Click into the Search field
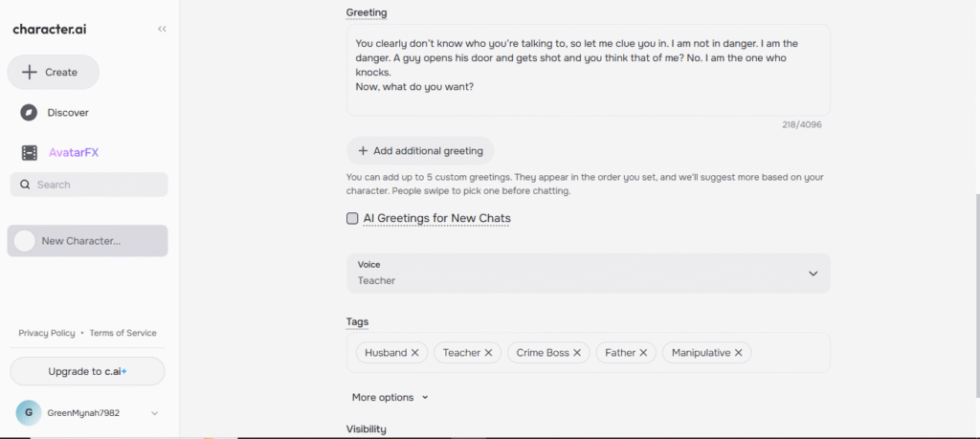 pyautogui.click(x=89, y=185)
